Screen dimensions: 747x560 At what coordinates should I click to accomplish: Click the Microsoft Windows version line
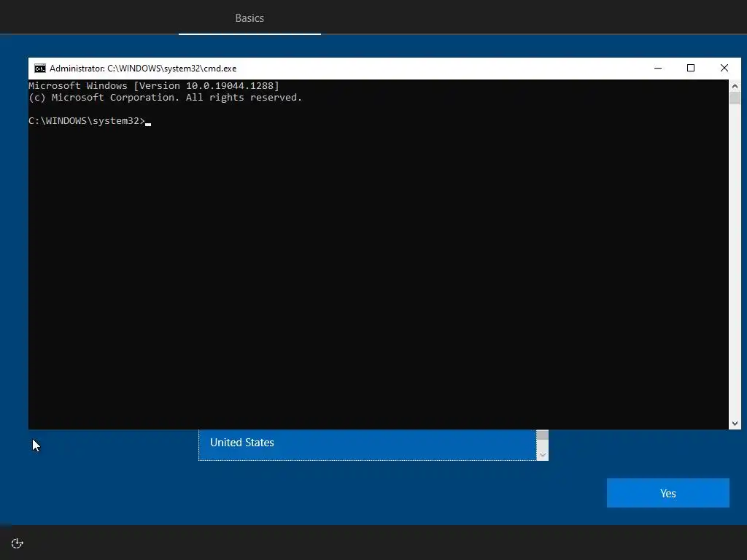154,86
